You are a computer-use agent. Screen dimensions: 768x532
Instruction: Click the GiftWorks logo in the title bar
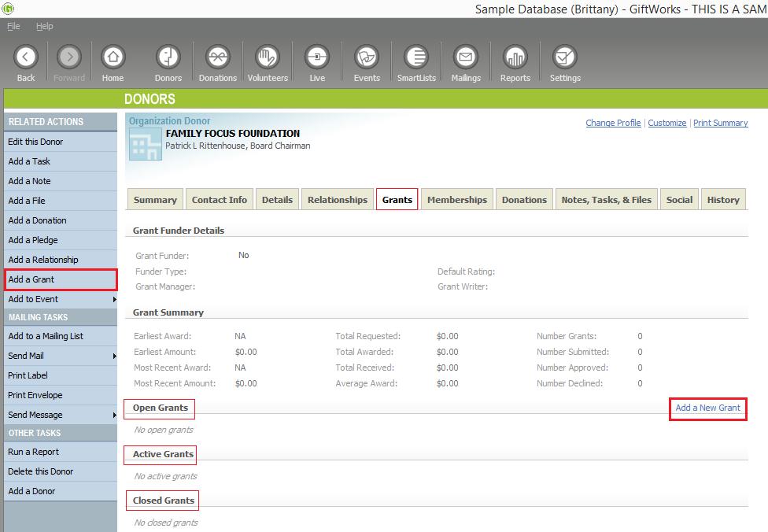(8, 8)
